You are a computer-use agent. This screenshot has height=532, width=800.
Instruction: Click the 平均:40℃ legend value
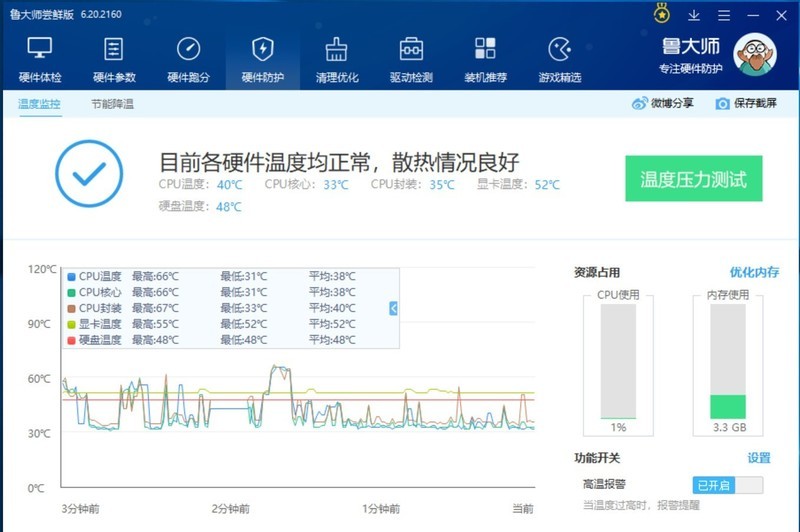332,308
